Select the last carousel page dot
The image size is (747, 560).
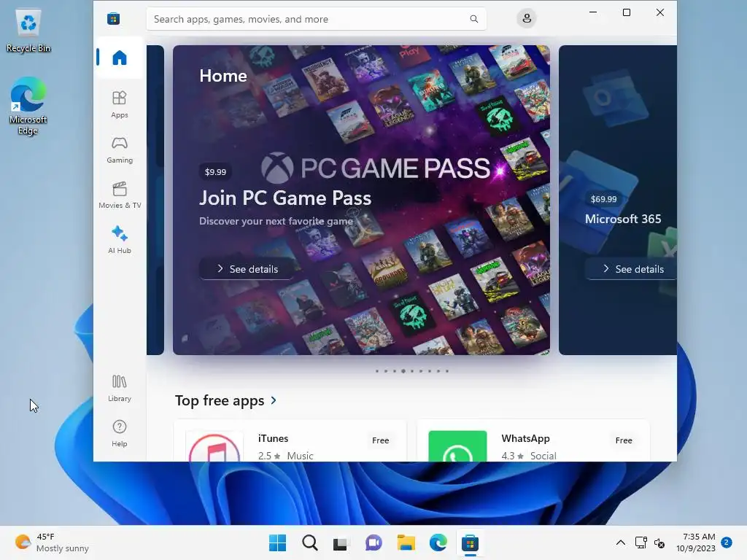(x=447, y=371)
